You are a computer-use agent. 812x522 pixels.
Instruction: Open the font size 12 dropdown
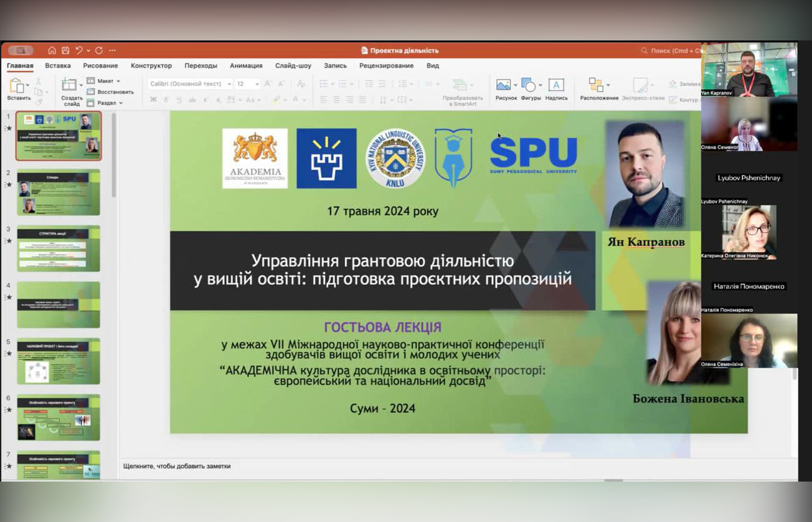point(257,84)
